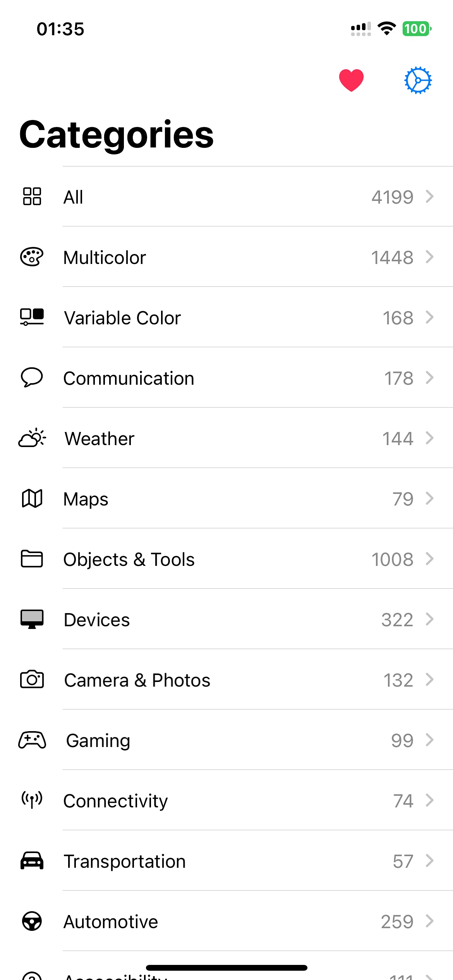Tap the Multicolor palette icon
The height and width of the screenshot is (980, 453).
32,257
